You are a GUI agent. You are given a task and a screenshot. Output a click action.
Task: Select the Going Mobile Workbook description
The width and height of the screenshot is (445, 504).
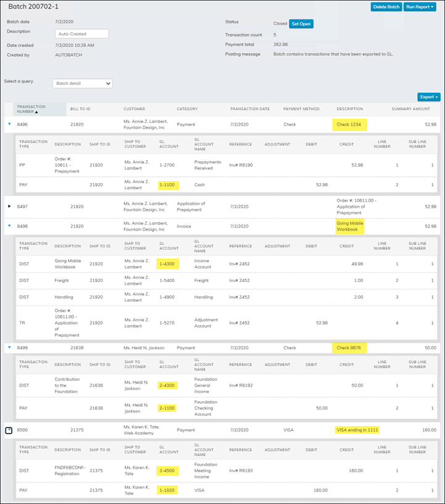tap(349, 226)
